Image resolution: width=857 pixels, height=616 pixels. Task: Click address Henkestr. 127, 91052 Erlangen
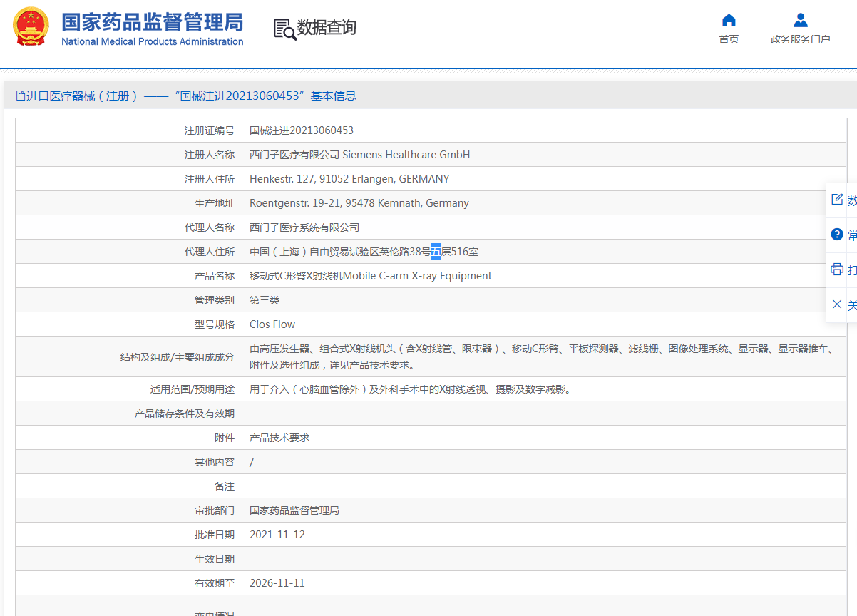(x=349, y=179)
